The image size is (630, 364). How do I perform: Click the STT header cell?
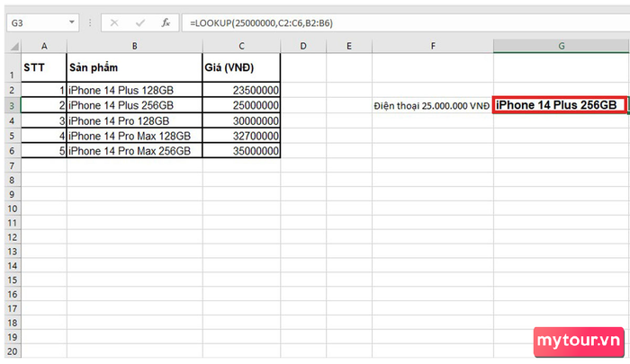click(44, 67)
